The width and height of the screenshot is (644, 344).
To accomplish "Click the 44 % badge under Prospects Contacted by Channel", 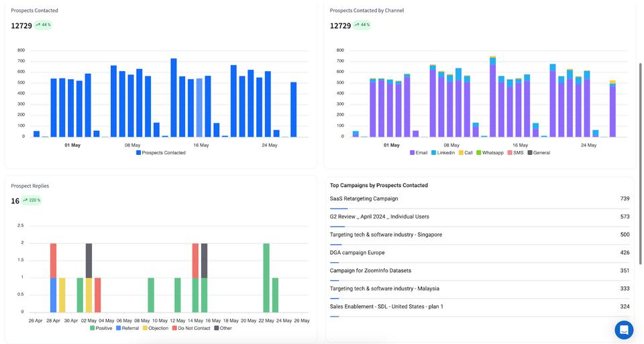I will click(x=362, y=25).
